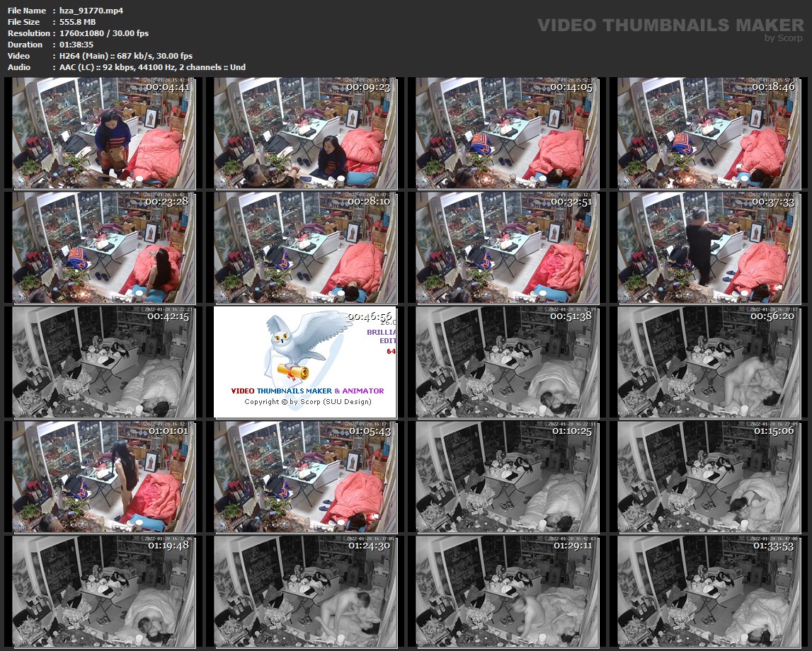Image resolution: width=812 pixels, height=651 pixels.
Task: Select the thumbnail stamped 01:05:43
Action: (x=305, y=476)
